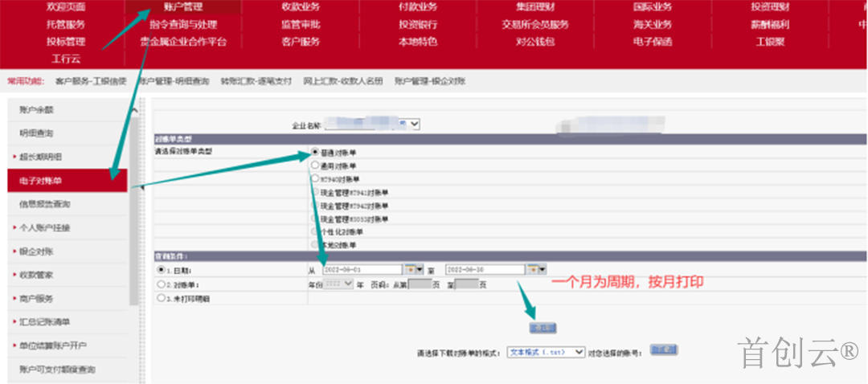Open 贵金属企业合作平台 menu
Viewport: 868px width, 384px height.
click(183, 42)
